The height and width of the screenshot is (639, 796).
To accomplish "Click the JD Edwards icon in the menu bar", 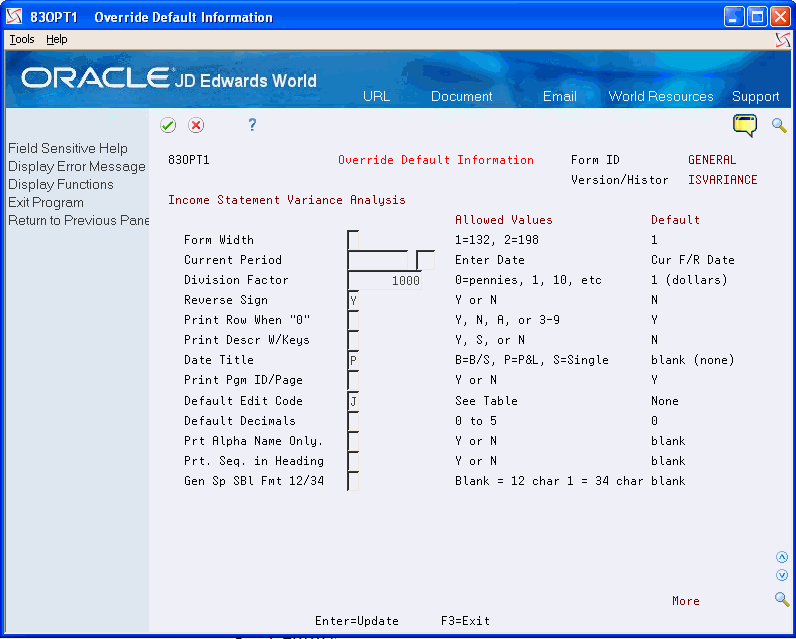I will [x=783, y=40].
